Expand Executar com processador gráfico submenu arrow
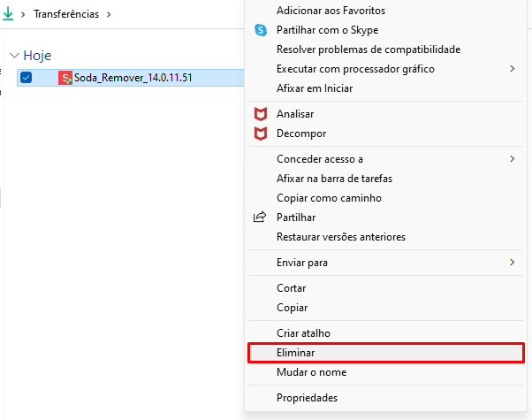Screen dimensions: 532x420 pyautogui.click(x=513, y=69)
